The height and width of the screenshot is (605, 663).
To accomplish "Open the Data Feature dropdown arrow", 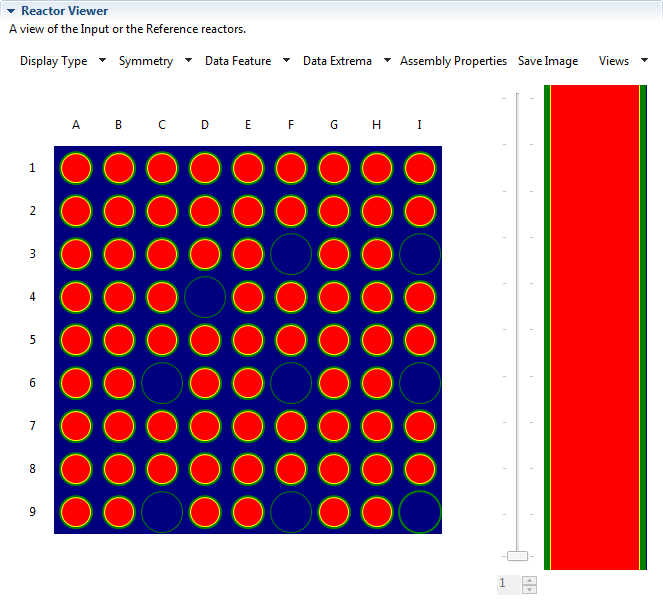I will pyautogui.click(x=286, y=60).
